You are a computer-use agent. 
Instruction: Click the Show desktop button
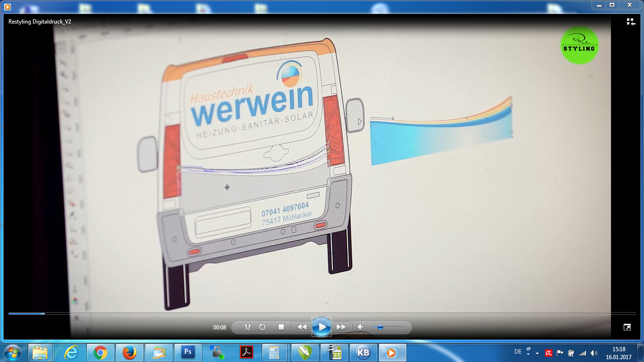640,353
